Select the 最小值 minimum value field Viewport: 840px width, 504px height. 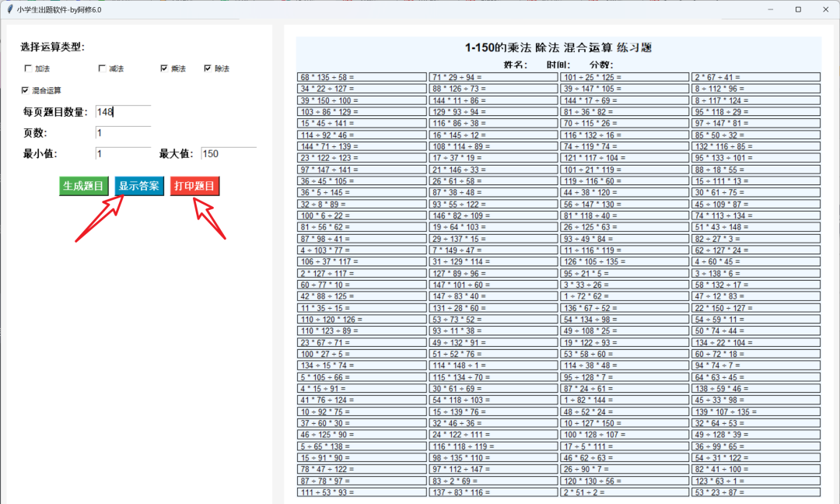point(123,154)
